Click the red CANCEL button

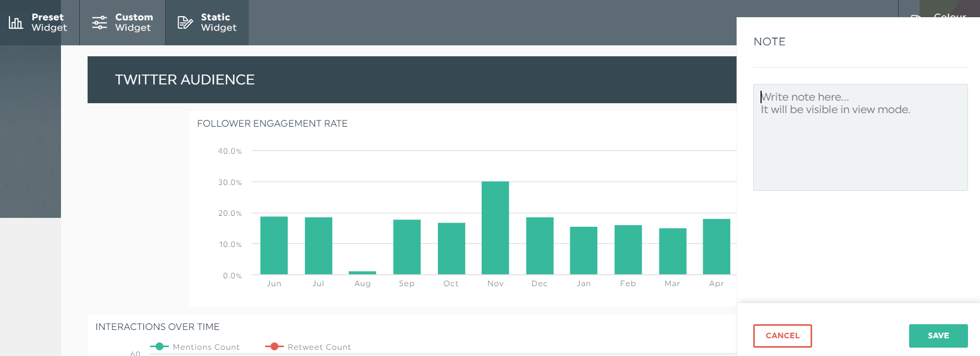tap(782, 336)
